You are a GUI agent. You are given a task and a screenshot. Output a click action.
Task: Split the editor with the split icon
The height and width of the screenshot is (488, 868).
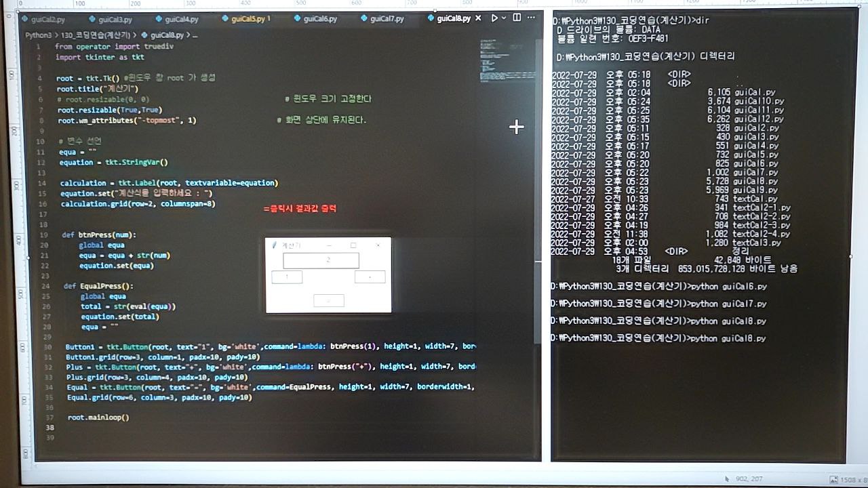[517, 18]
